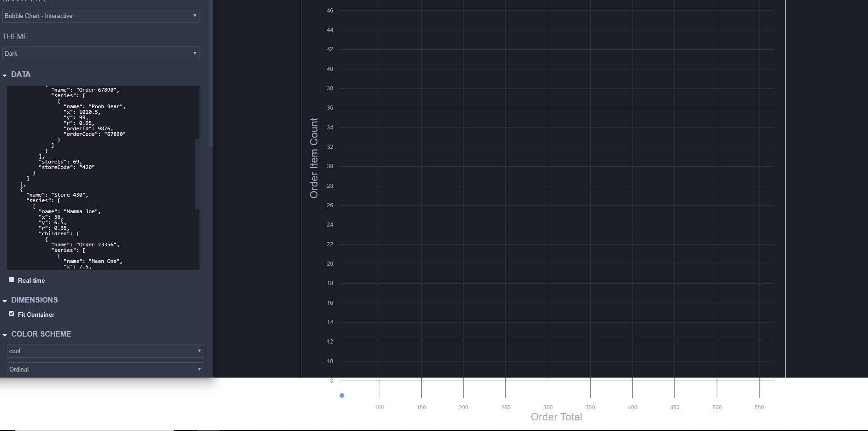Click the dropdown arrow on the Ordinal selector

pyautogui.click(x=199, y=369)
